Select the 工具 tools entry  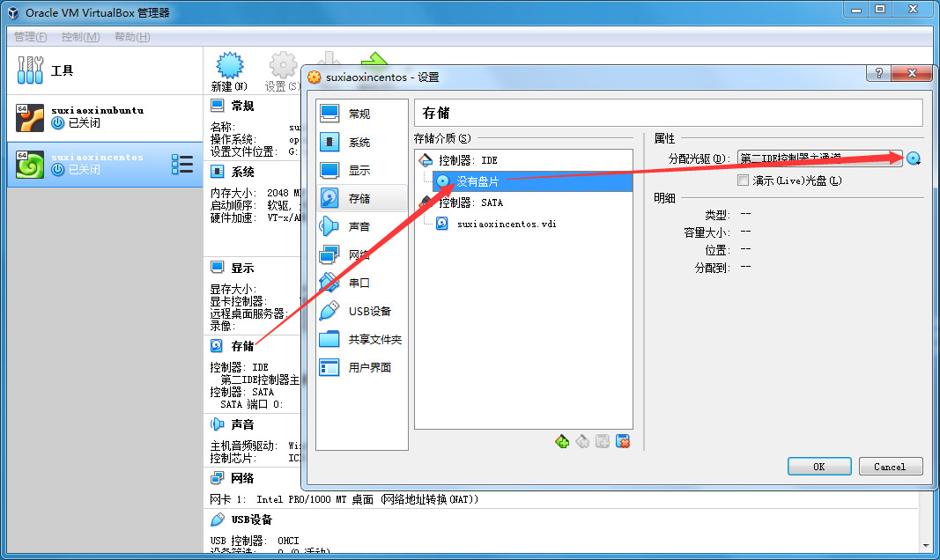[x=105, y=70]
